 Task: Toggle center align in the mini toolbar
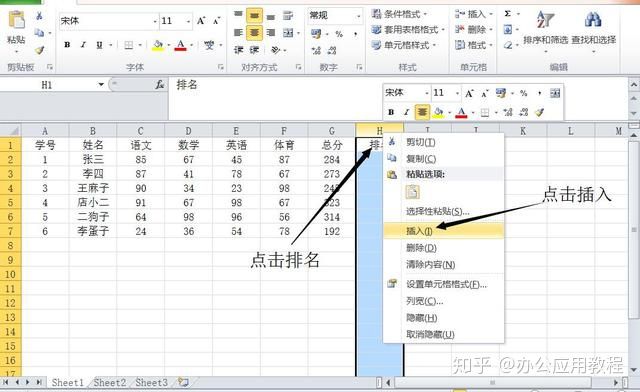pyautogui.click(x=422, y=112)
